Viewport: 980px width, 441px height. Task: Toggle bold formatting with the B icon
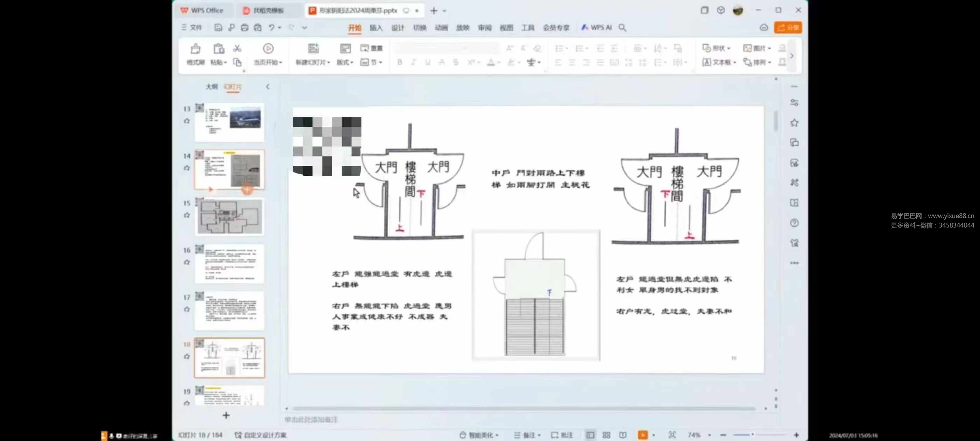[399, 62]
